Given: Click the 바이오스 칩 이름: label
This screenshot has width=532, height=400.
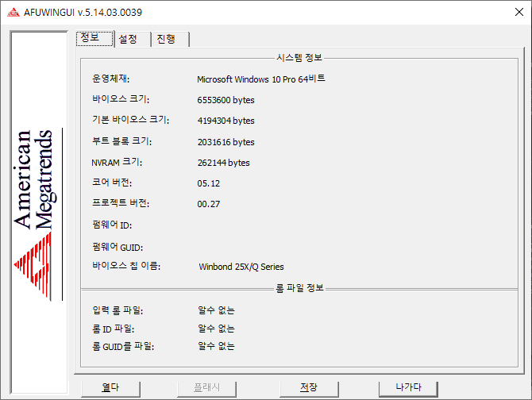Looking at the screenshot, I should (x=126, y=266).
